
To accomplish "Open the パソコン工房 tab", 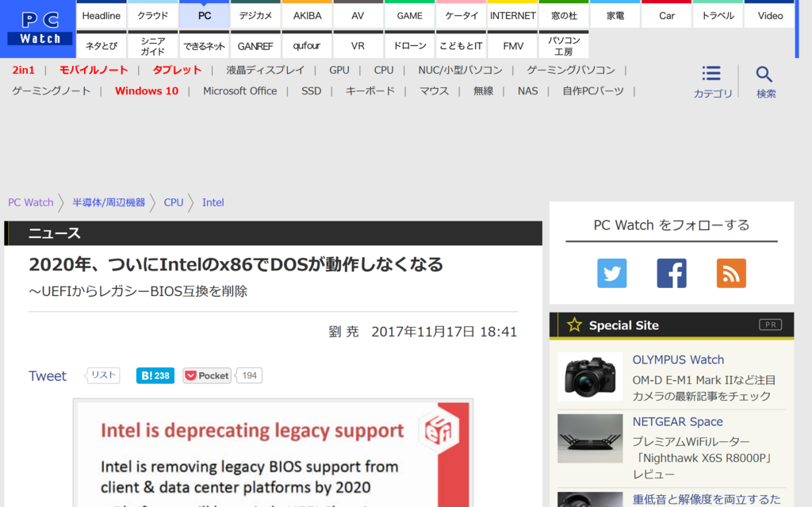I will [564, 45].
